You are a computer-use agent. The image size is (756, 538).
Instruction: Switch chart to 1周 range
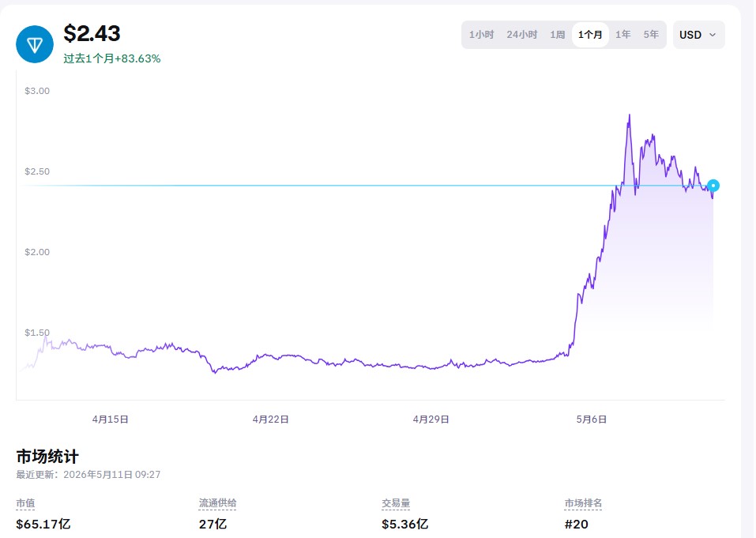pyautogui.click(x=558, y=35)
